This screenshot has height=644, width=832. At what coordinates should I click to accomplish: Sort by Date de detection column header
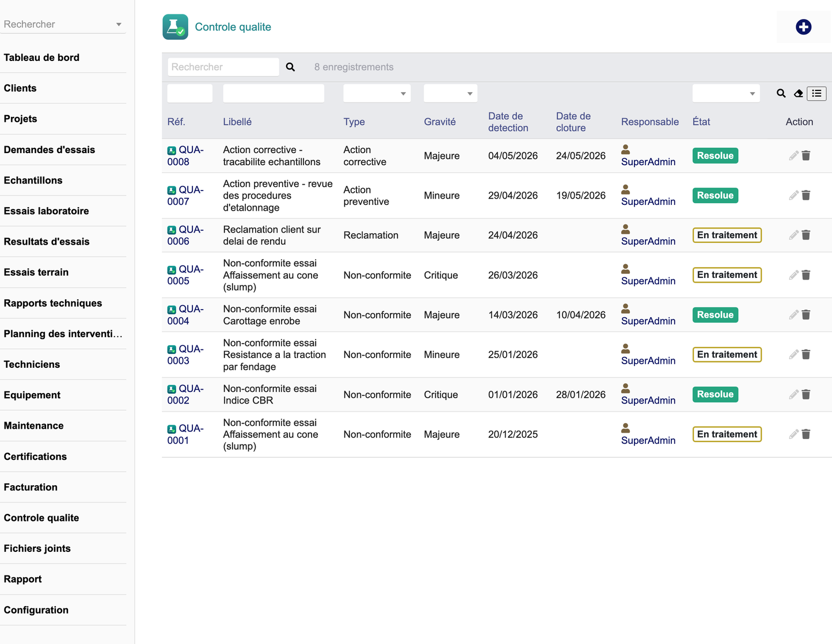[508, 122]
